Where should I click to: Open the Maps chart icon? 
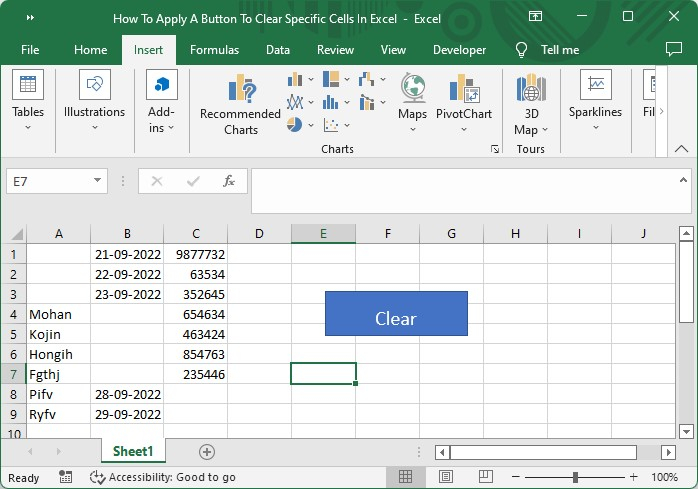click(x=413, y=91)
